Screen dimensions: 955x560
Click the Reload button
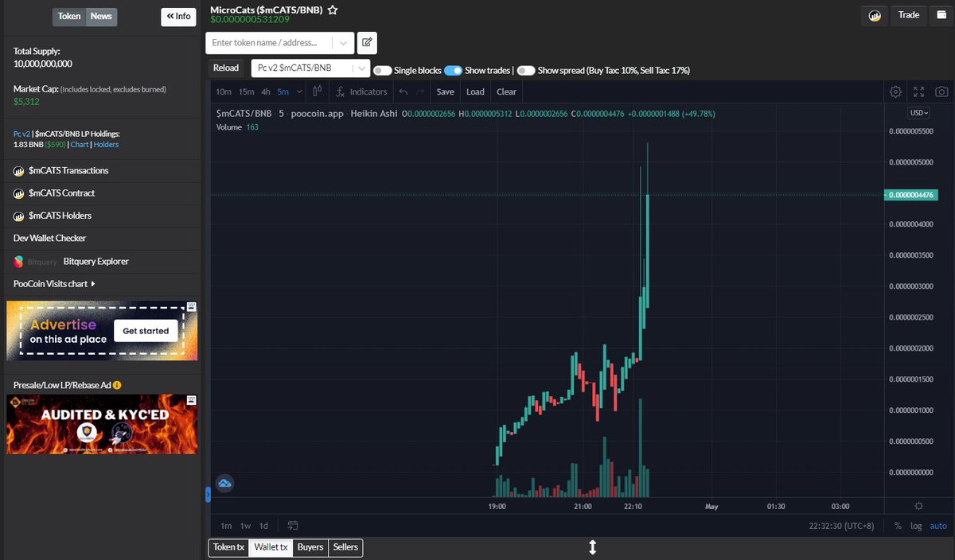226,68
